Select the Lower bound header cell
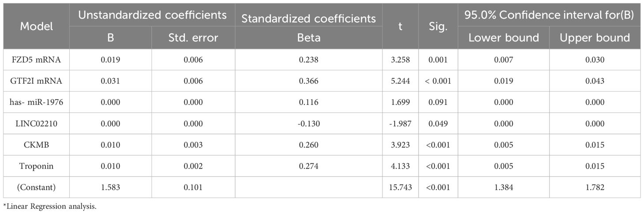The height and width of the screenshot is (214, 644). pyautogui.click(x=503, y=37)
